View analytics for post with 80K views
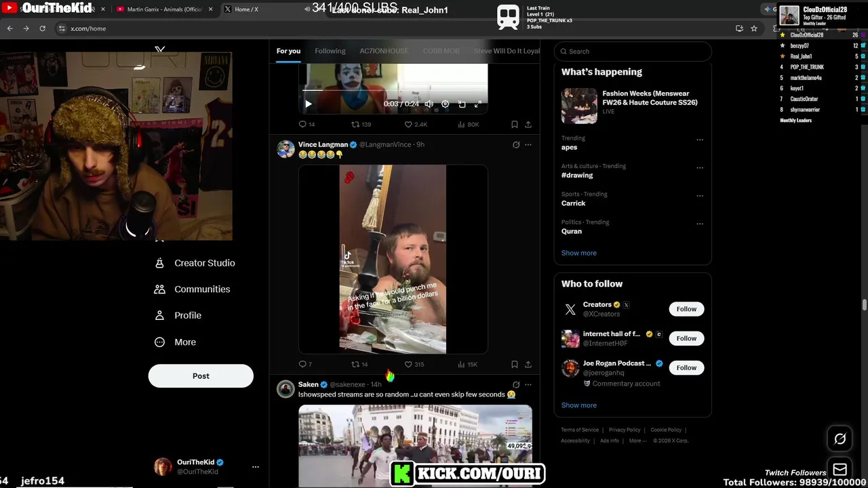The image size is (868, 488). pos(469,125)
